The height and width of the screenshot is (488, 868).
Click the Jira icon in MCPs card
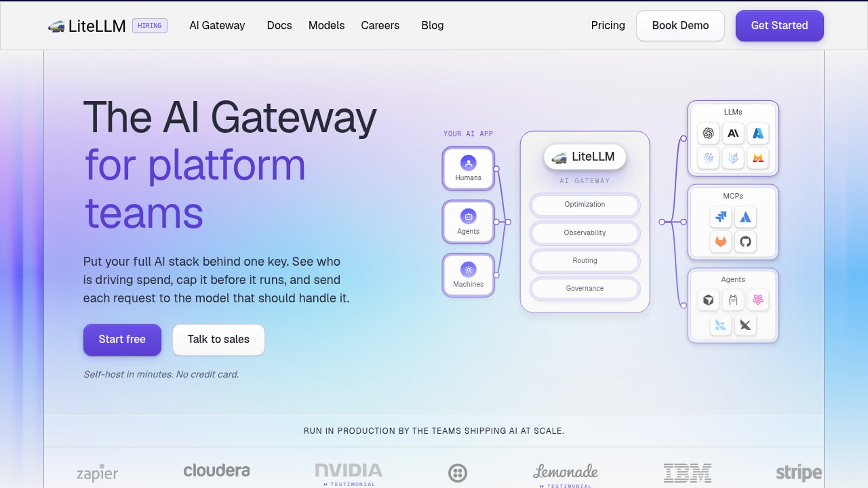pos(721,217)
